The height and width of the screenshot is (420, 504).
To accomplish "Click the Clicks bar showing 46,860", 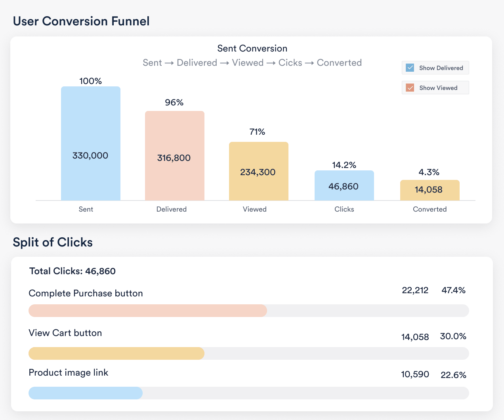I will coord(344,185).
